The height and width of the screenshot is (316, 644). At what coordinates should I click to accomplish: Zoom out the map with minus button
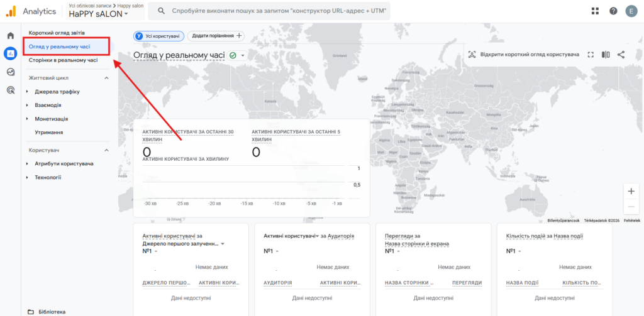(631, 207)
